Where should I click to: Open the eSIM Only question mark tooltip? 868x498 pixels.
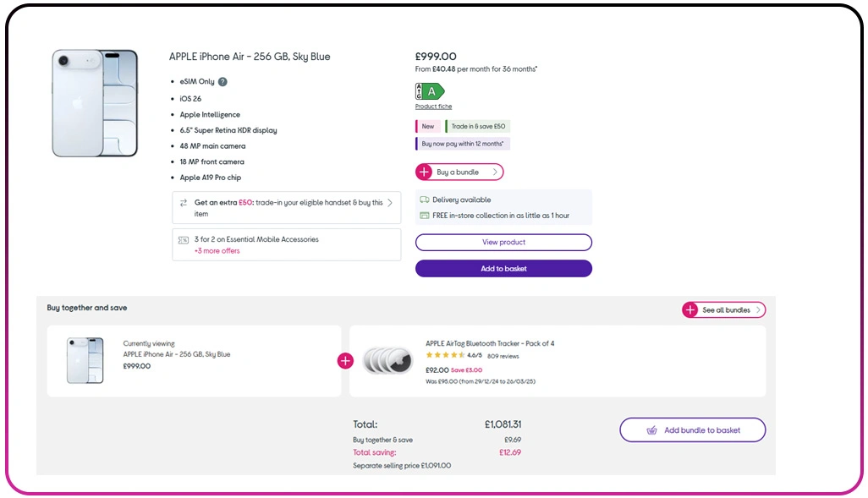[x=222, y=81]
